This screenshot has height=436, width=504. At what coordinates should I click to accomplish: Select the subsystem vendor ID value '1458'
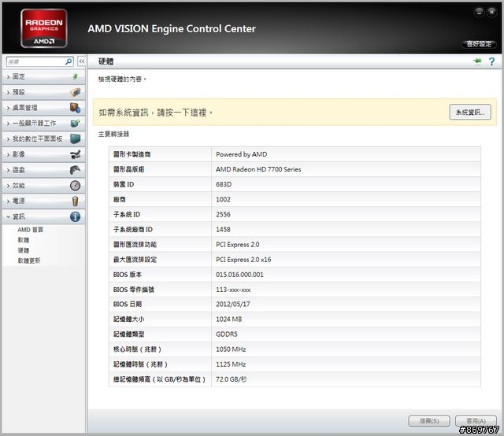click(223, 229)
